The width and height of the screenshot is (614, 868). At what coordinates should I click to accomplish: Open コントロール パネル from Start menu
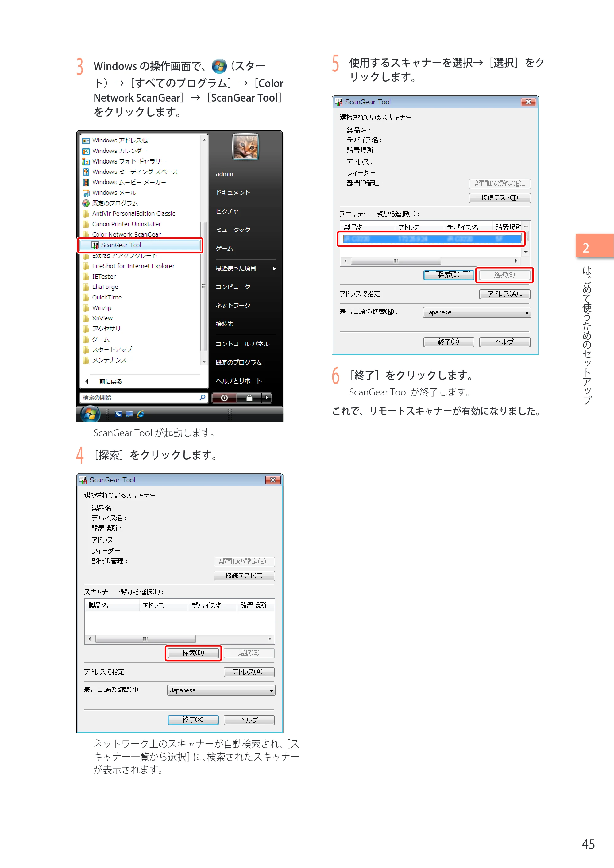[x=242, y=344]
